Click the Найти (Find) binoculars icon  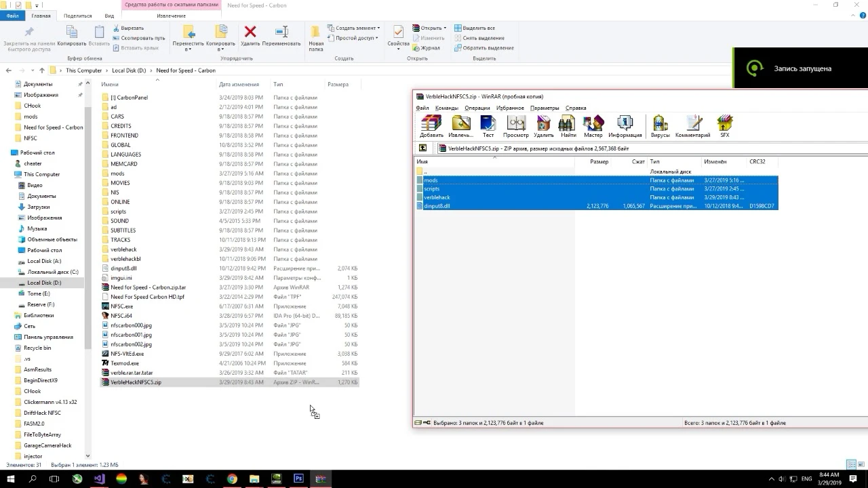click(x=568, y=126)
